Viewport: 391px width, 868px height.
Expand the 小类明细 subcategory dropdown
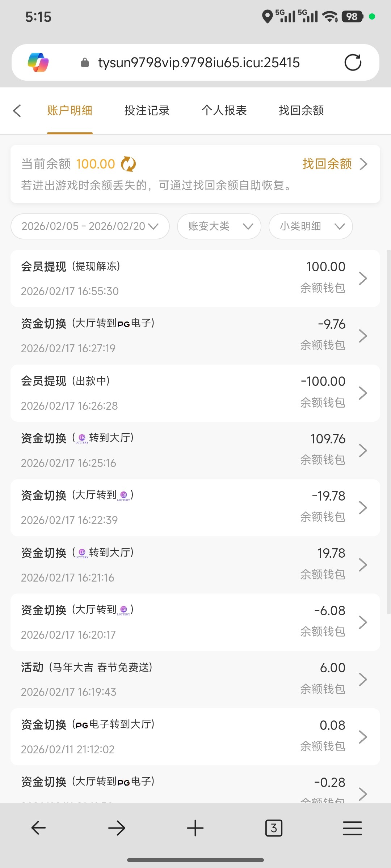311,226
